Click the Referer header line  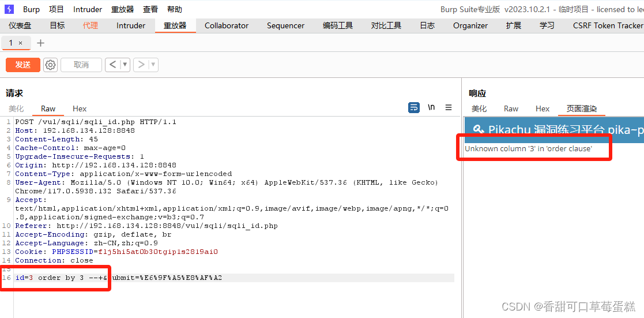click(x=146, y=226)
